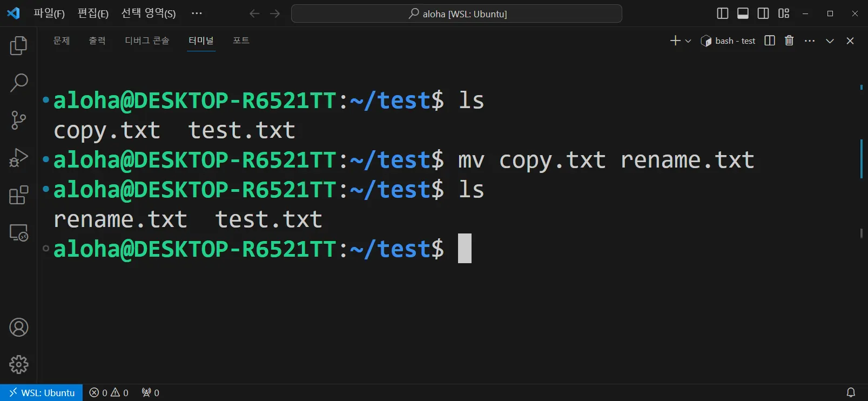868x401 pixels.
Task: Click the WSL: Ubuntu remote indicator
Action: tap(42, 393)
